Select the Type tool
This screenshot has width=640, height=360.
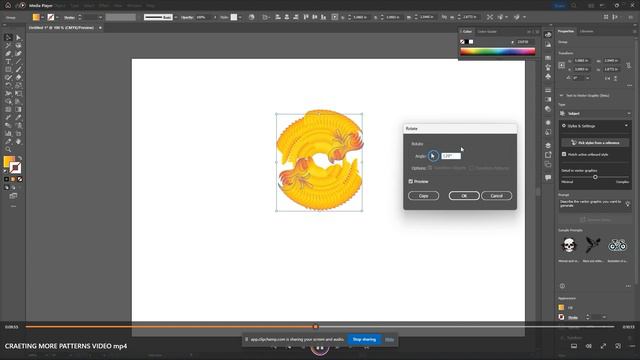coord(8,62)
